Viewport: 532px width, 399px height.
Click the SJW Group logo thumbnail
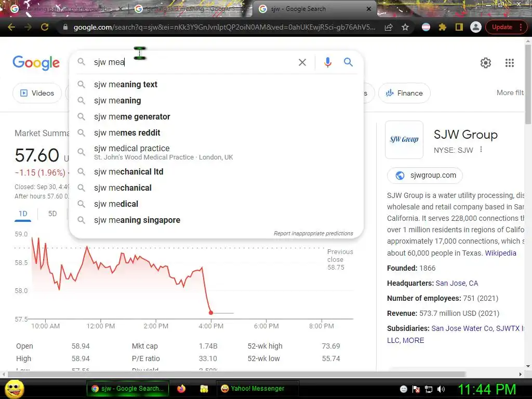404,139
